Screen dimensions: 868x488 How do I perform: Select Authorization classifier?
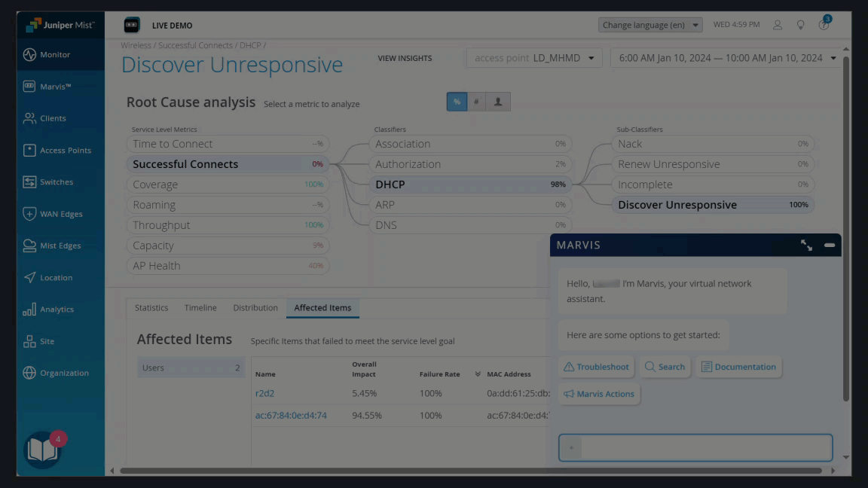(470, 164)
